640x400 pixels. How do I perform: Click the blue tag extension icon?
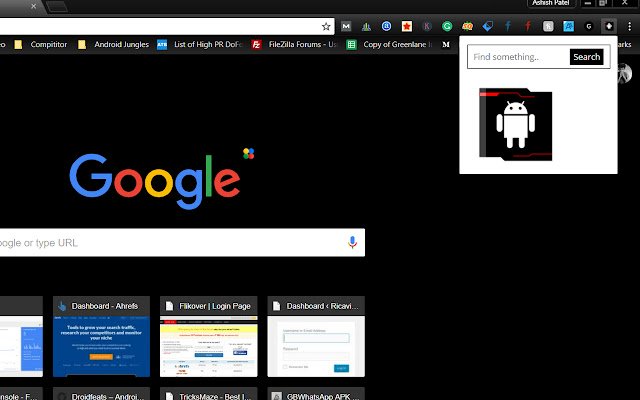point(487,27)
